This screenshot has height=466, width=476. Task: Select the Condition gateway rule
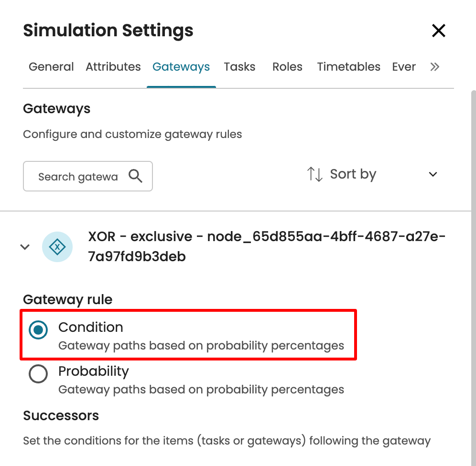click(38, 330)
